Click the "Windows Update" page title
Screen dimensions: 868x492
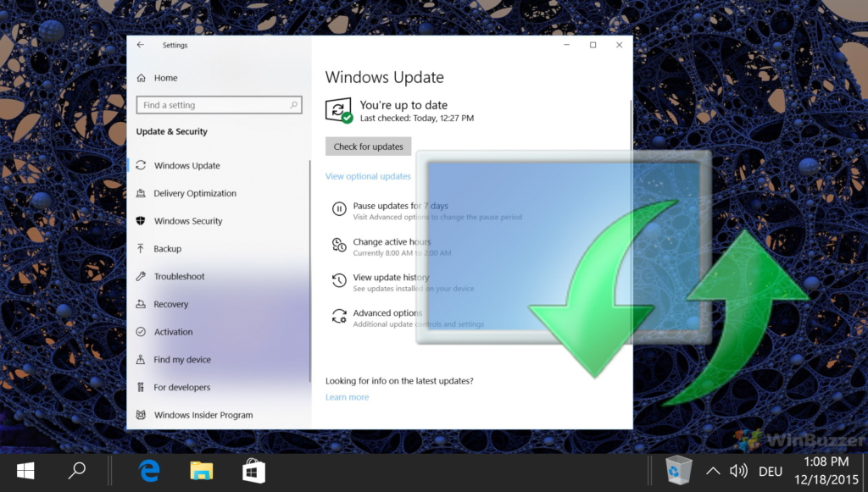[384, 77]
